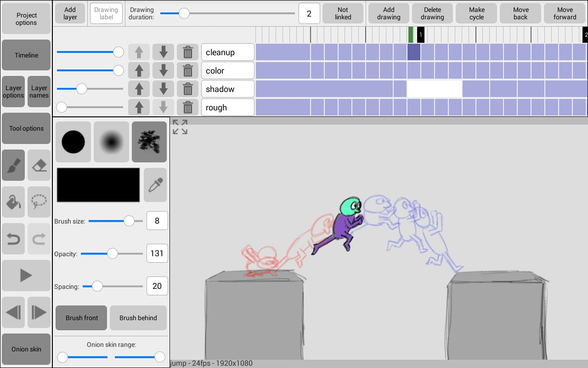Open the Layer options panel
588x368 pixels.
click(x=13, y=92)
